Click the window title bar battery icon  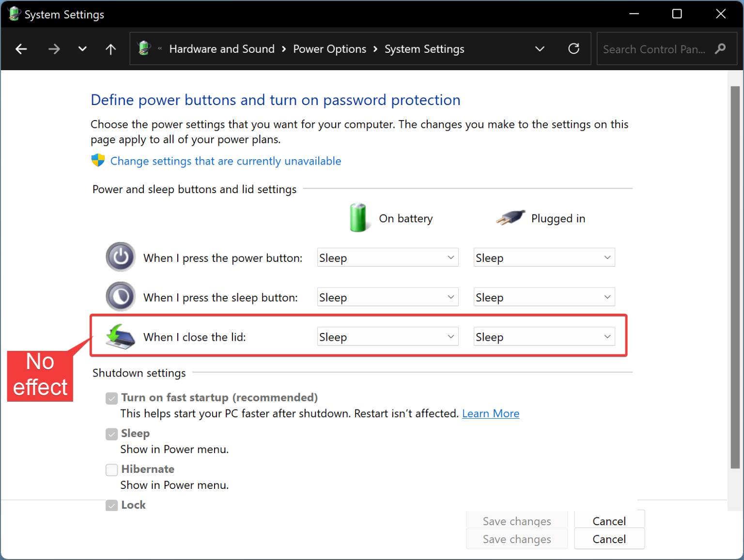pyautogui.click(x=14, y=14)
